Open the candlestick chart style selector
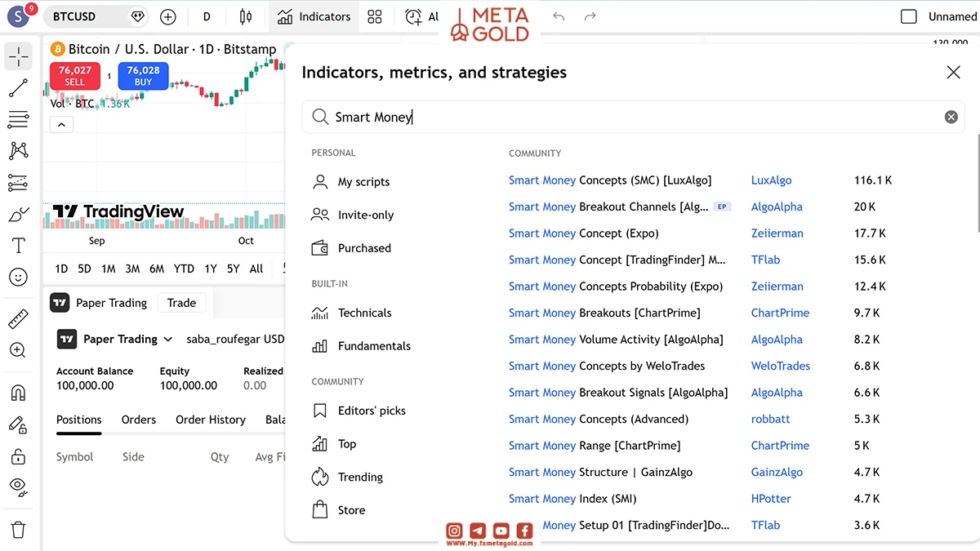The image size is (980, 551). [246, 16]
